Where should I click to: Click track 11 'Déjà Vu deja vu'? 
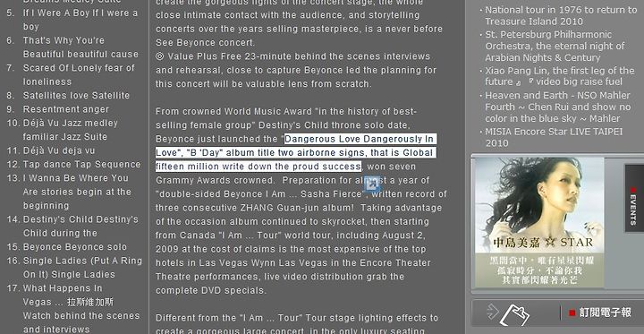pyautogui.click(x=59, y=150)
